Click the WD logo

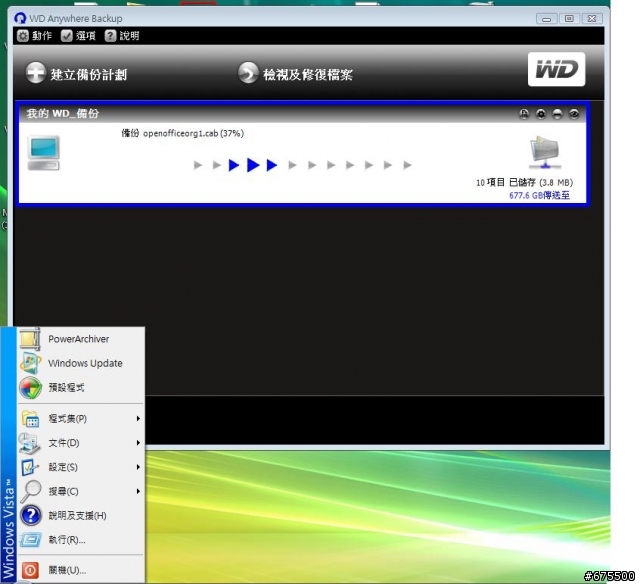click(x=556, y=69)
